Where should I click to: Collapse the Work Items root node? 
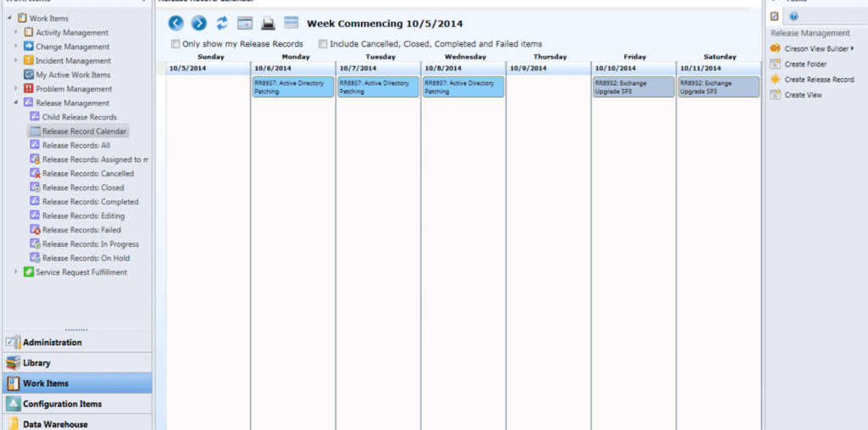(x=9, y=19)
